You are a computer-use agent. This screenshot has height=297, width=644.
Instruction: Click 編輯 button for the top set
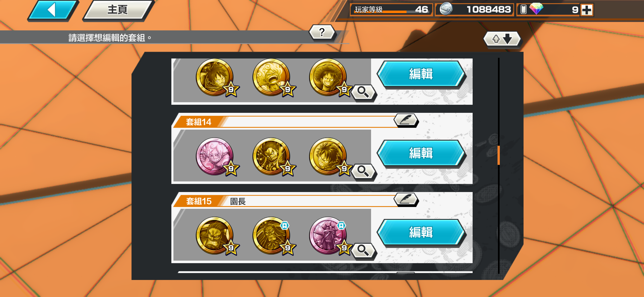tap(421, 74)
